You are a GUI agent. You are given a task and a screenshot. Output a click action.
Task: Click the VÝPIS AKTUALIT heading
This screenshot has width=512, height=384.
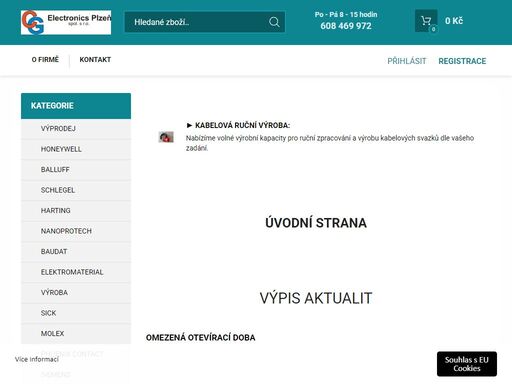(x=316, y=298)
